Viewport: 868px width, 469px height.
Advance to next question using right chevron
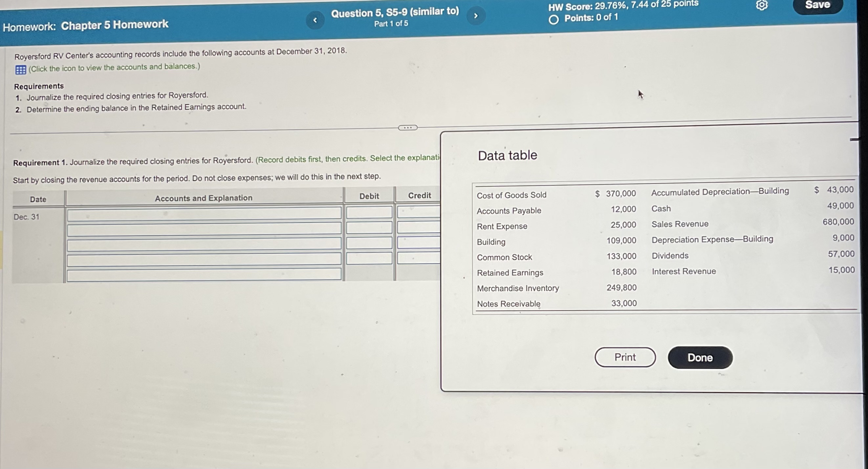[x=475, y=16]
